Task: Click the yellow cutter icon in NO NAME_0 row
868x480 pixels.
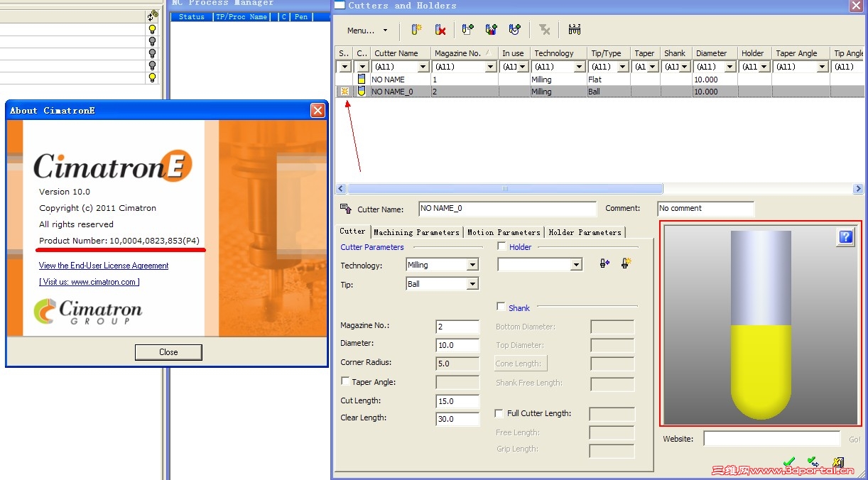Action: [362, 92]
